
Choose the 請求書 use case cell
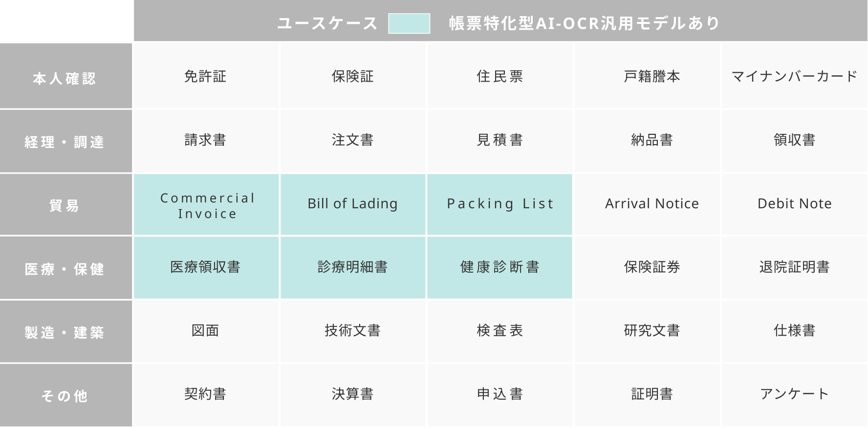click(206, 140)
